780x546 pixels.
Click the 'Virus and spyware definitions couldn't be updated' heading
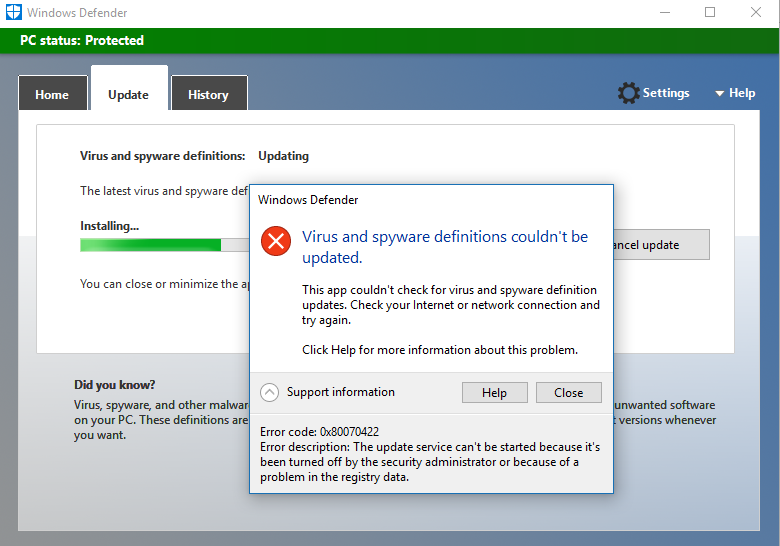coord(445,247)
